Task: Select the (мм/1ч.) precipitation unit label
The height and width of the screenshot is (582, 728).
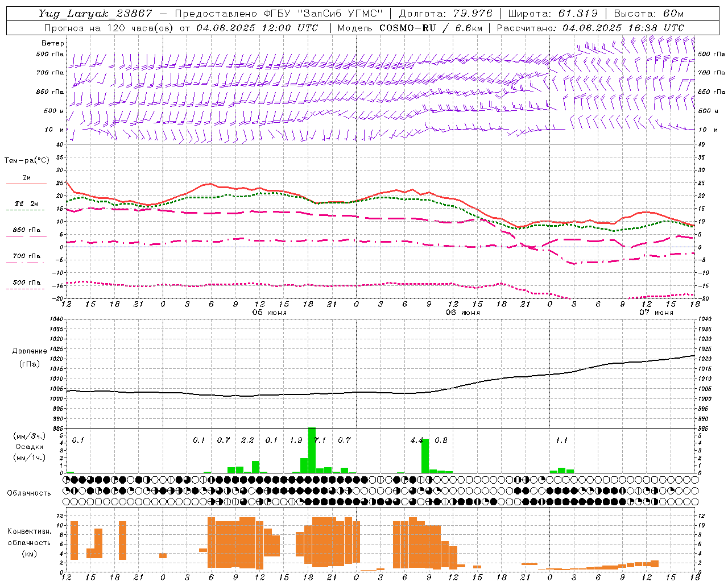Action: [30, 458]
